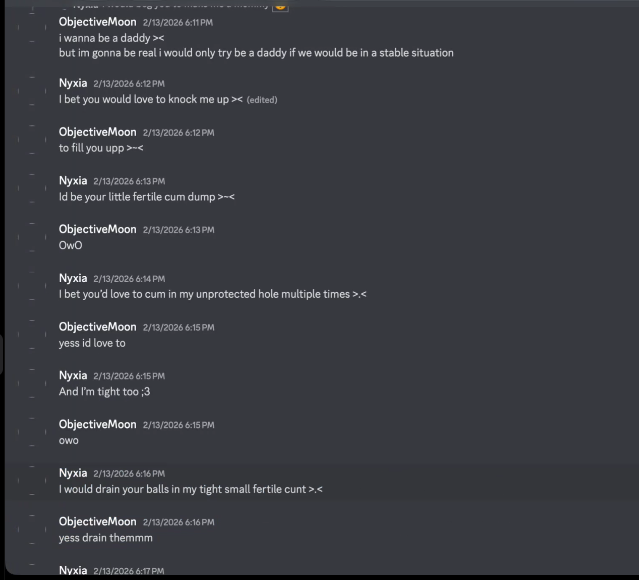
Task: Select ObjectiveMoon's name above the OwO message
Action: [x=97, y=229]
